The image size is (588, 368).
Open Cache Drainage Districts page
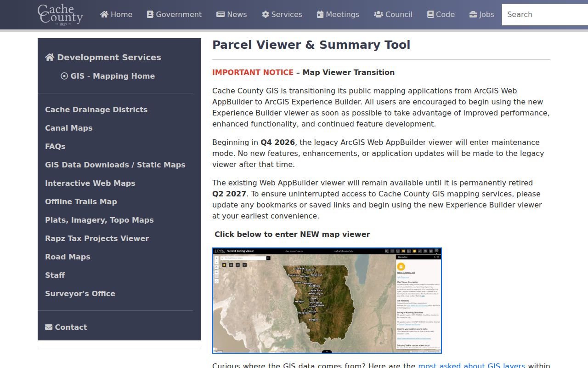point(96,109)
